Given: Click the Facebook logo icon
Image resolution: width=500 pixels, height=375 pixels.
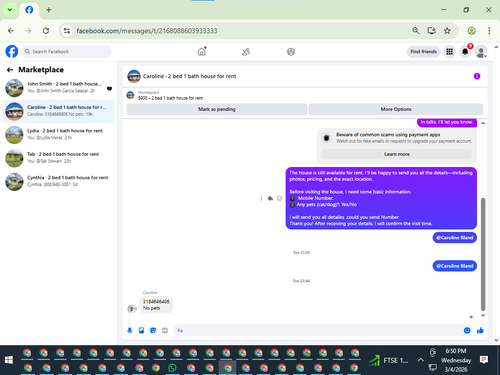Looking at the screenshot, I should 12,52.
